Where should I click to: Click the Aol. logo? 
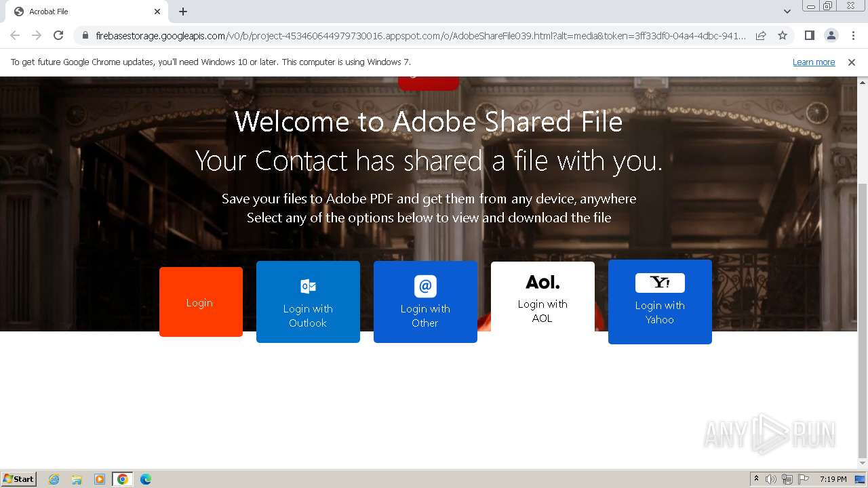[x=542, y=282]
